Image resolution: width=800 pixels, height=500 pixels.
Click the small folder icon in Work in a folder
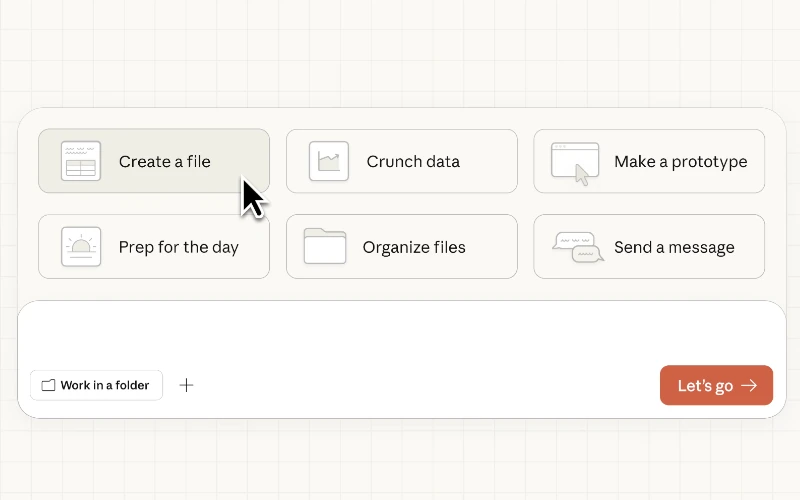click(48, 385)
